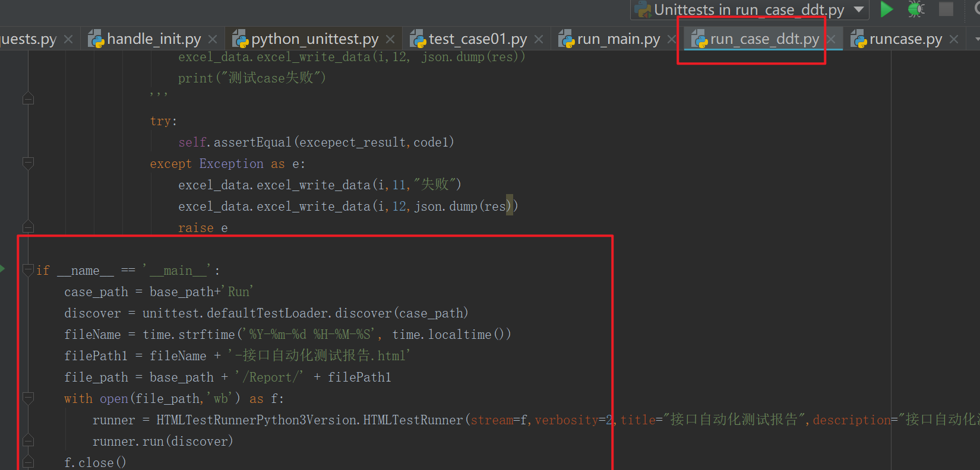Close the python_unittest.py tab
This screenshot has height=470, width=980.
click(x=390, y=40)
